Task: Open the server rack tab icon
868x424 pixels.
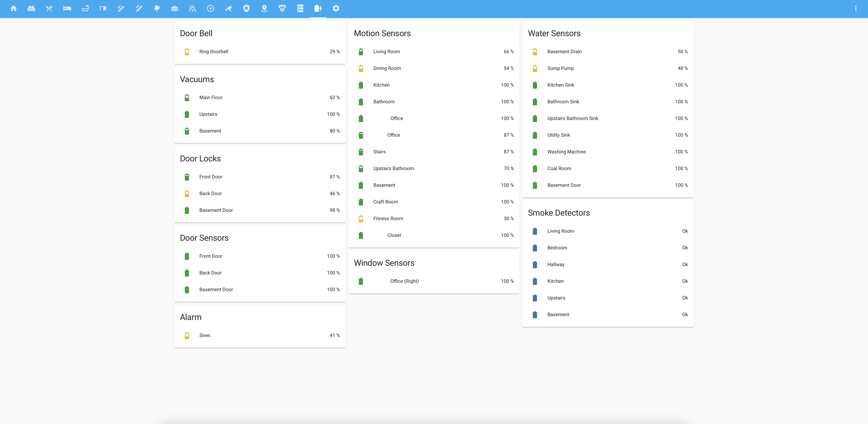Action: (300, 8)
